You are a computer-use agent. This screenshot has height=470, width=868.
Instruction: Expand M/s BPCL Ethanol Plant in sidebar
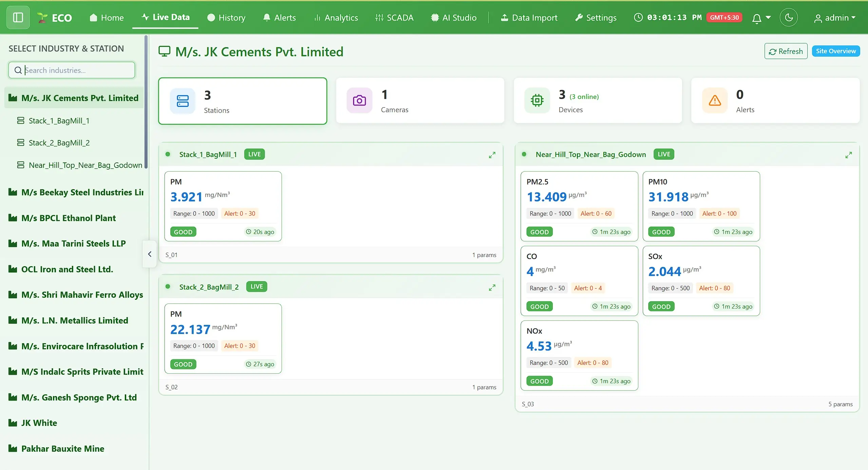click(x=62, y=218)
